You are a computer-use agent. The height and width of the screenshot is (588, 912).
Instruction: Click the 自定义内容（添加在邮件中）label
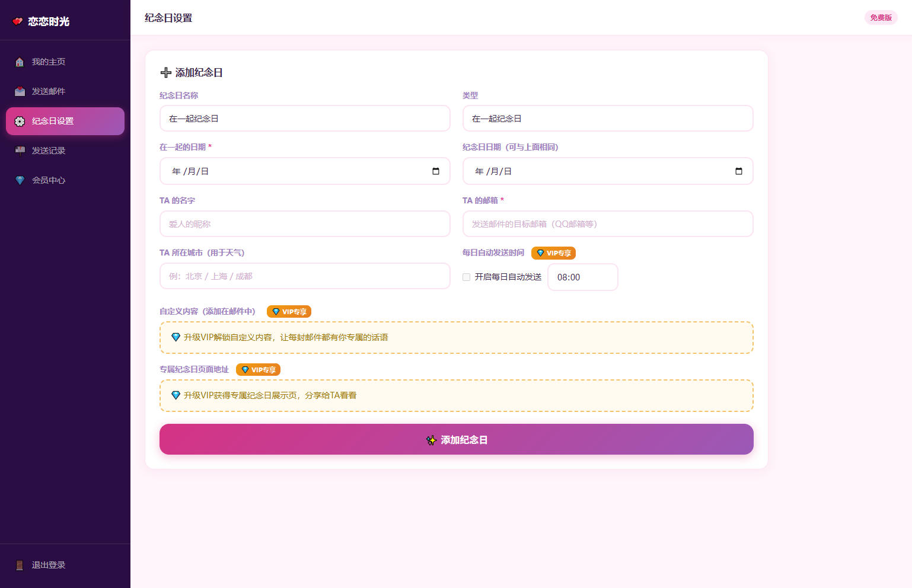pyautogui.click(x=208, y=311)
